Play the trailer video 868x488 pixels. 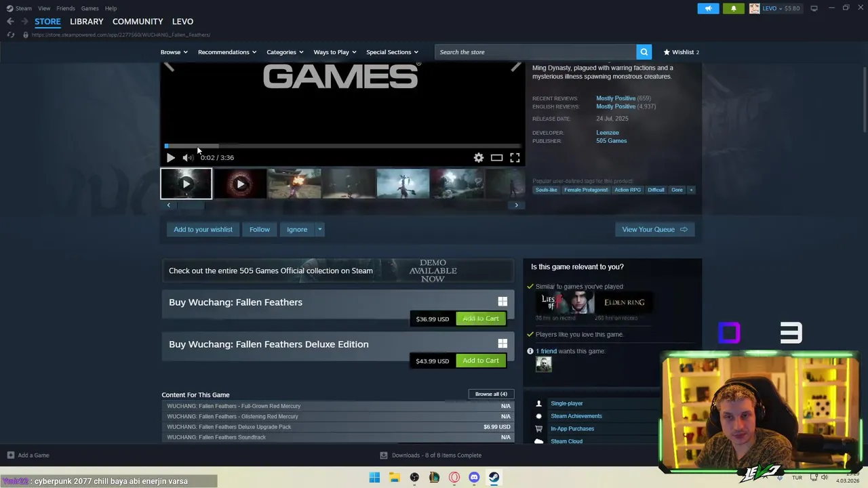coord(170,157)
